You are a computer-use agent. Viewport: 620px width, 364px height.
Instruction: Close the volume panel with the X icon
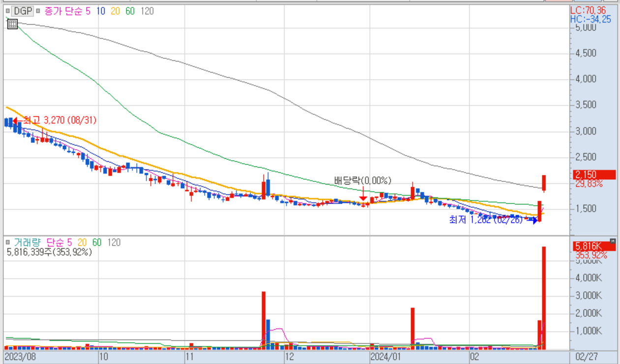pos(612,241)
